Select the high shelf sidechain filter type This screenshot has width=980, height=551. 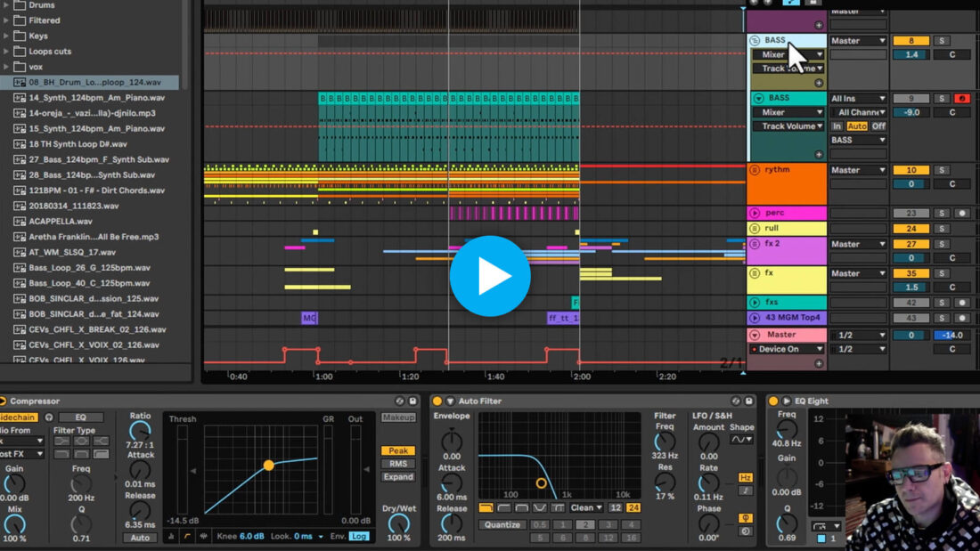point(101,441)
